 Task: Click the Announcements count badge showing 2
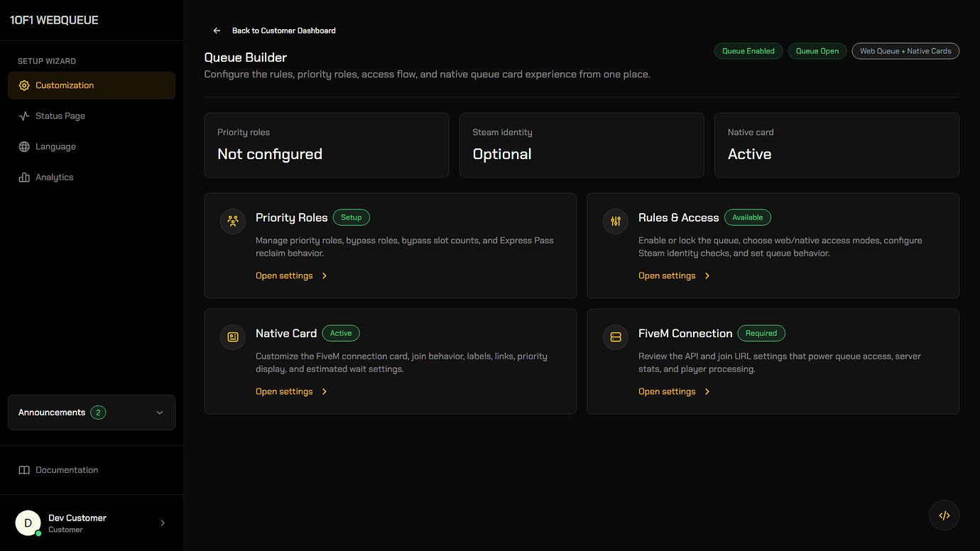[98, 413]
